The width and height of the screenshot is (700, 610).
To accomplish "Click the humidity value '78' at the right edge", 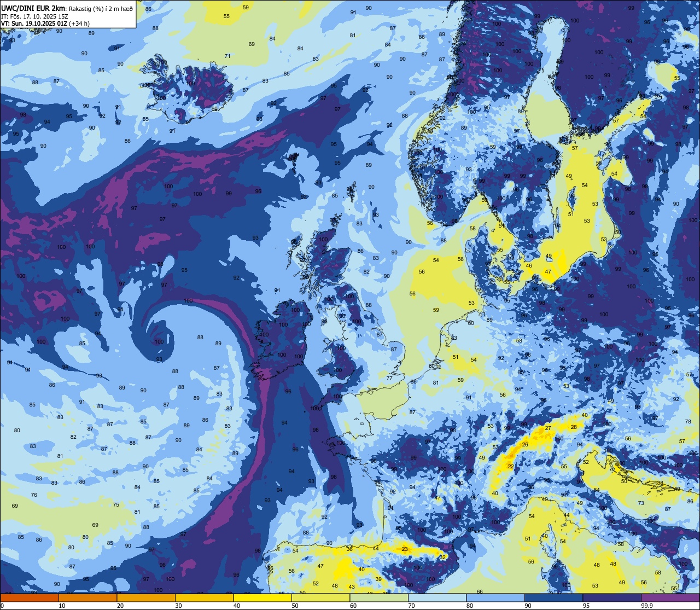I will coord(689,421).
